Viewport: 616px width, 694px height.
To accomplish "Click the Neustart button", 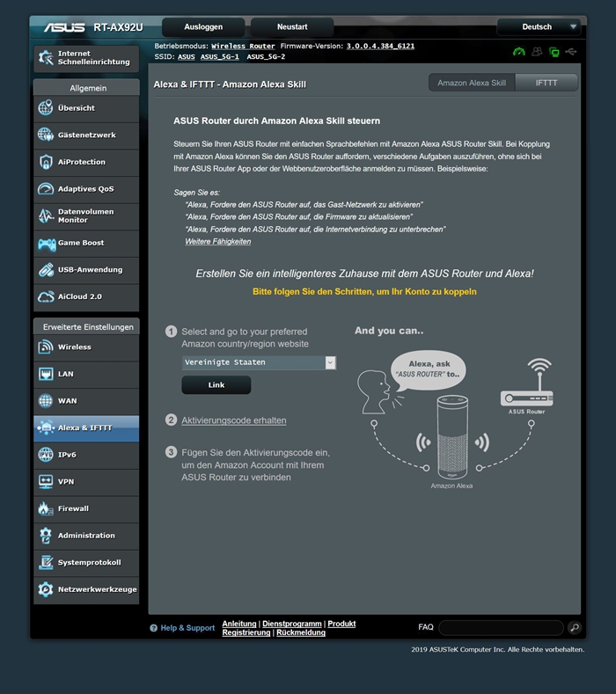I will 292,27.
